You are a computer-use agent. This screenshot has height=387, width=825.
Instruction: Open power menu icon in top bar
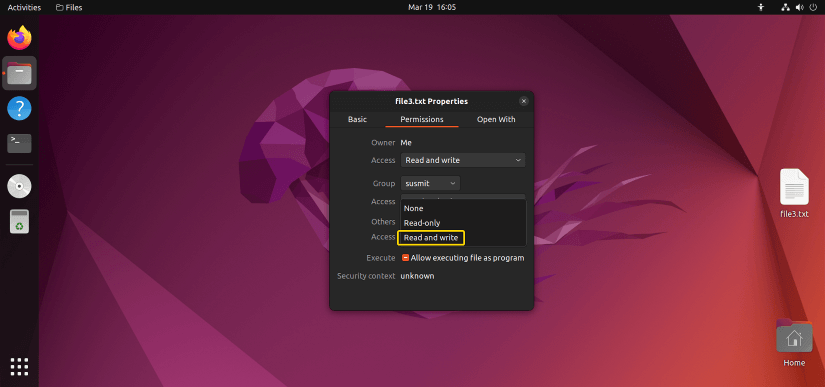[813, 7]
